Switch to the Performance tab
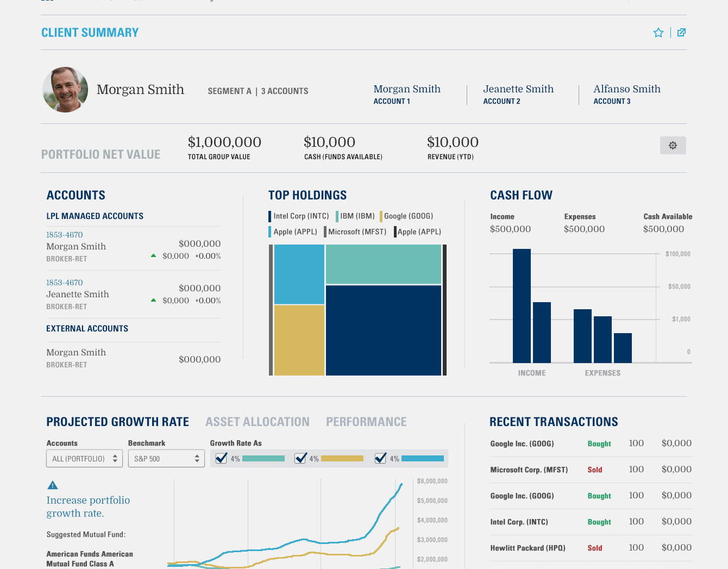 pos(366,422)
